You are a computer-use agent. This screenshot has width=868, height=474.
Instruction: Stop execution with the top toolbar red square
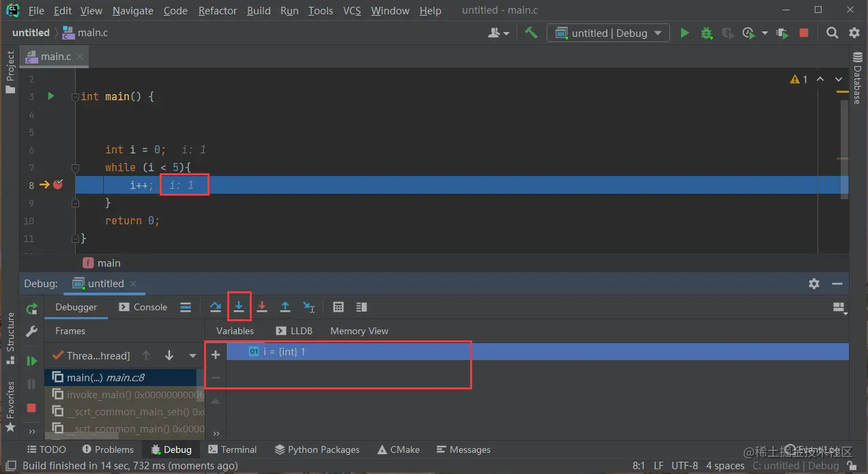[x=804, y=33]
